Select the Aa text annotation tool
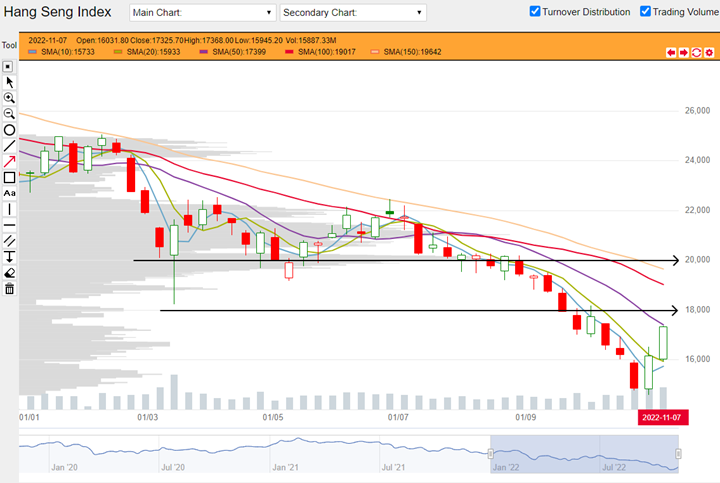Image resolution: width=720 pixels, height=483 pixels. pos(9,193)
